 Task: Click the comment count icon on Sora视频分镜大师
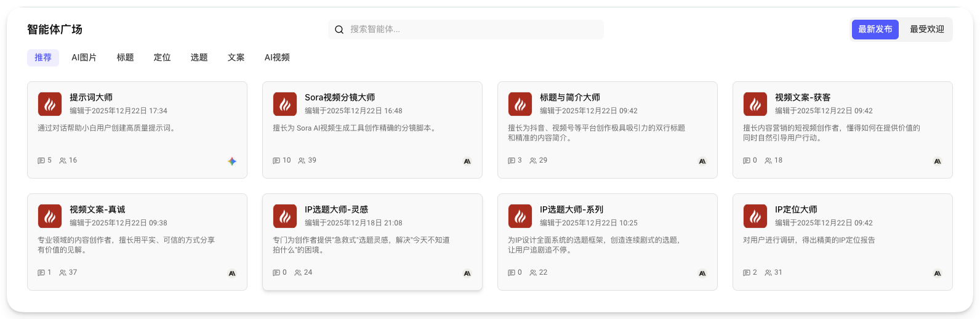point(276,161)
